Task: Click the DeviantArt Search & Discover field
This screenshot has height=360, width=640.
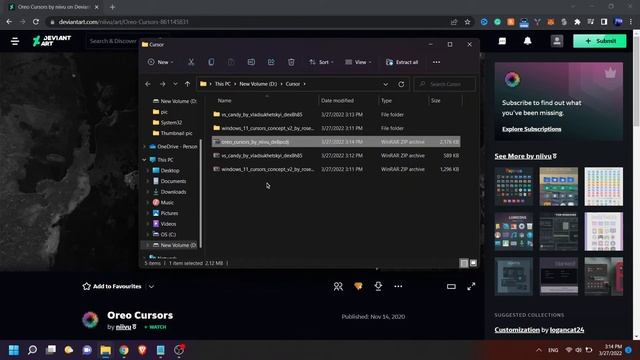Action: point(113,41)
